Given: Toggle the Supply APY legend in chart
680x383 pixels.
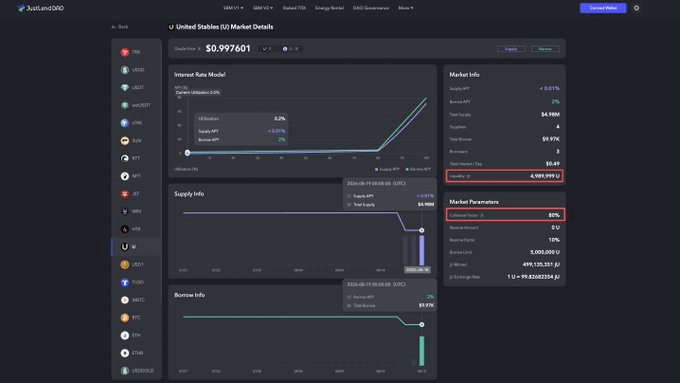Looking at the screenshot, I should (387, 169).
